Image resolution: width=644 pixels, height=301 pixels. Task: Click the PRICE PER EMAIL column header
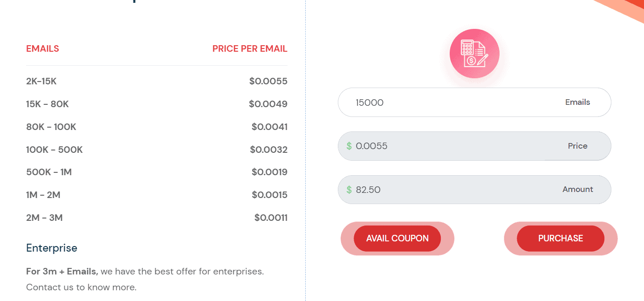[x=250, y=48]
